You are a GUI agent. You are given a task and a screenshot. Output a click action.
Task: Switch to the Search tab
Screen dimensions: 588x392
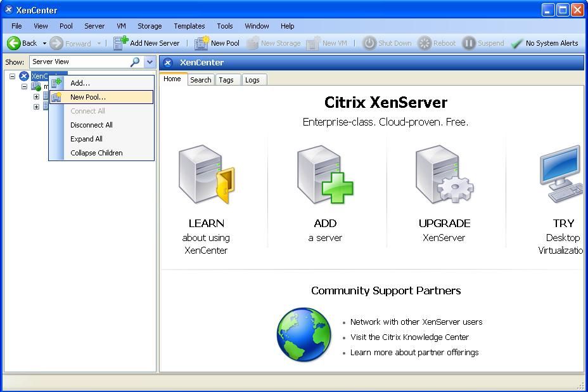[x=201, y=80]
